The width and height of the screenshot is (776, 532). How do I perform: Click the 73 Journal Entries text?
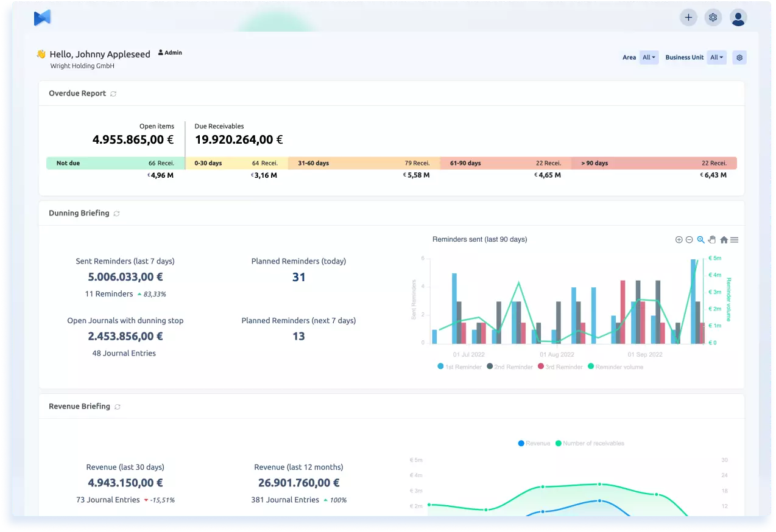(x=108, y=500)
